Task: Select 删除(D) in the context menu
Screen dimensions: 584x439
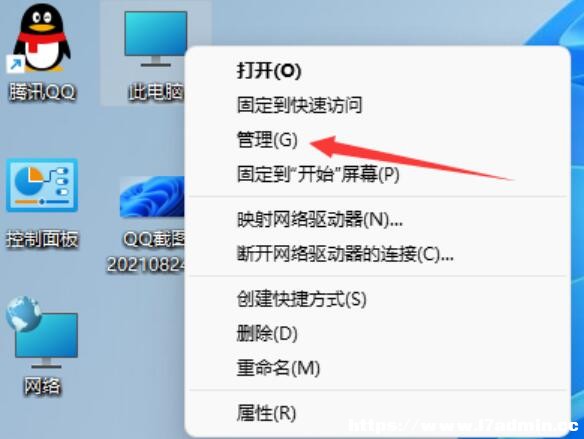Action: [267, 333]
